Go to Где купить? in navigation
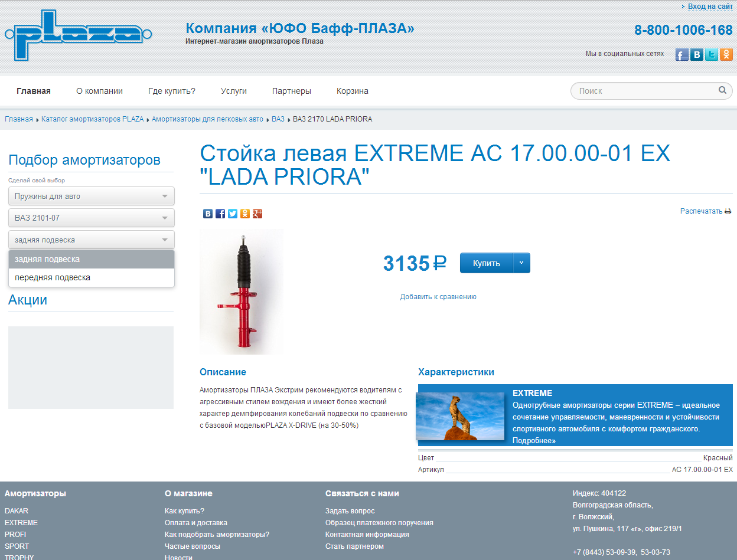The height and width of the screenshot is (560, 737). (x=171, y=91)
